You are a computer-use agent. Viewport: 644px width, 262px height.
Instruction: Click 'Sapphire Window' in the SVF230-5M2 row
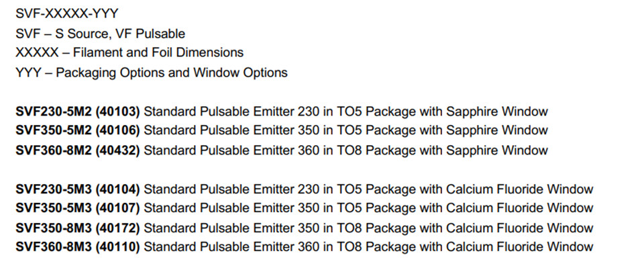point(497,112)
